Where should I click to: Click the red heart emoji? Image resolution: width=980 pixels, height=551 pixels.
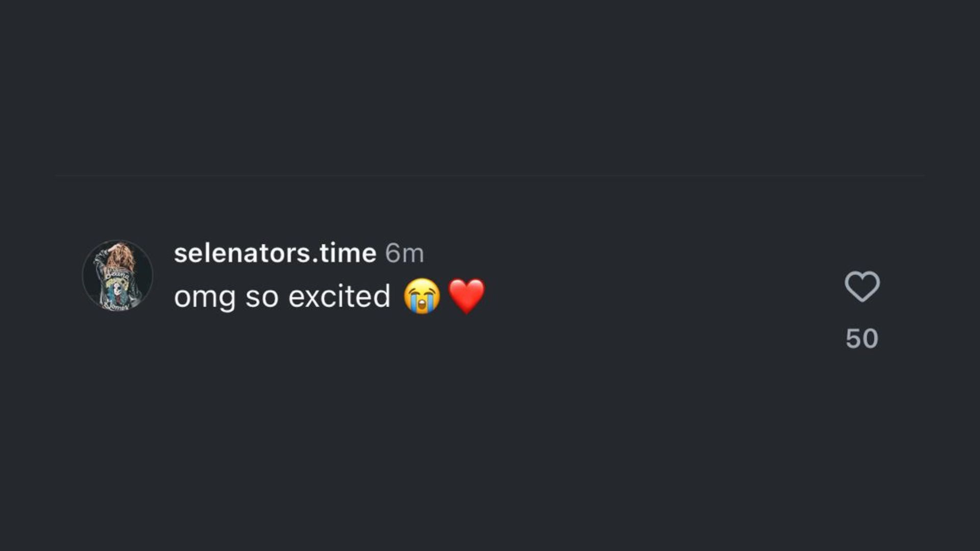tap(466, 296)
